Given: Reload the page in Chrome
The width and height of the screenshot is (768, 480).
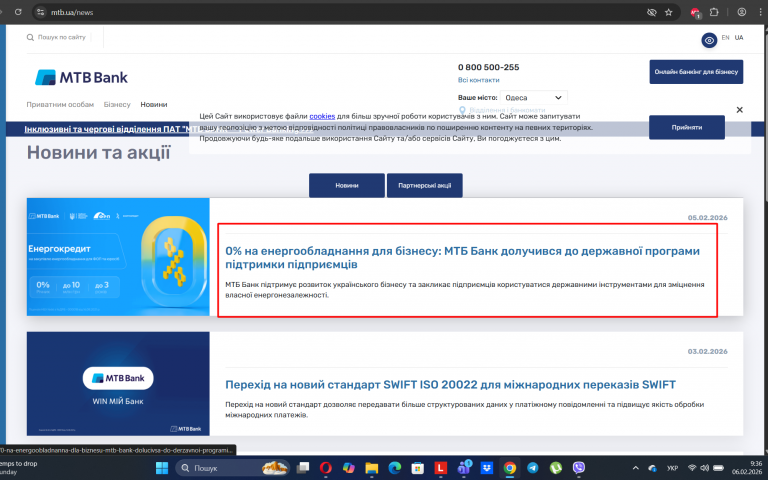Looking at the screenshot, I should tap(18, 12).
